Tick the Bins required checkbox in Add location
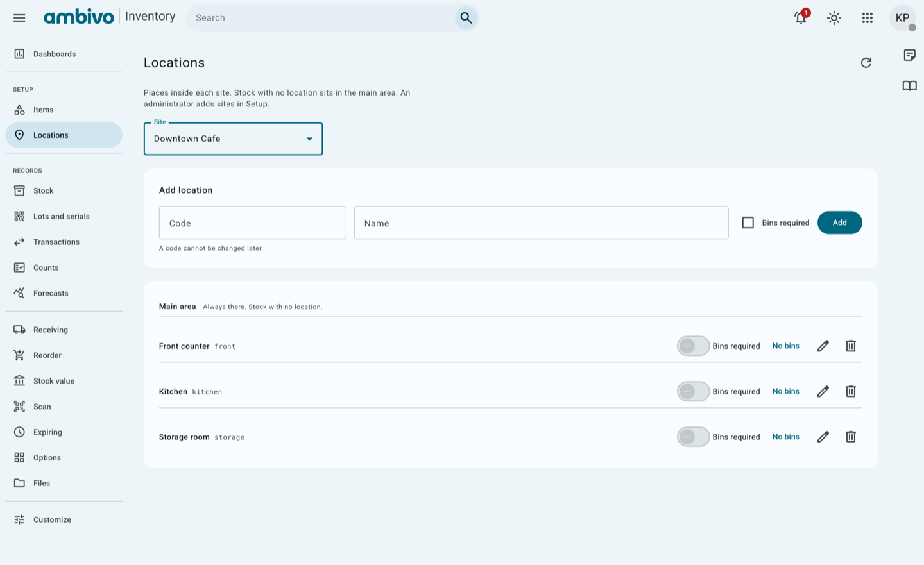The width and height of the screenshot is (924, 565). pos(748,223)
